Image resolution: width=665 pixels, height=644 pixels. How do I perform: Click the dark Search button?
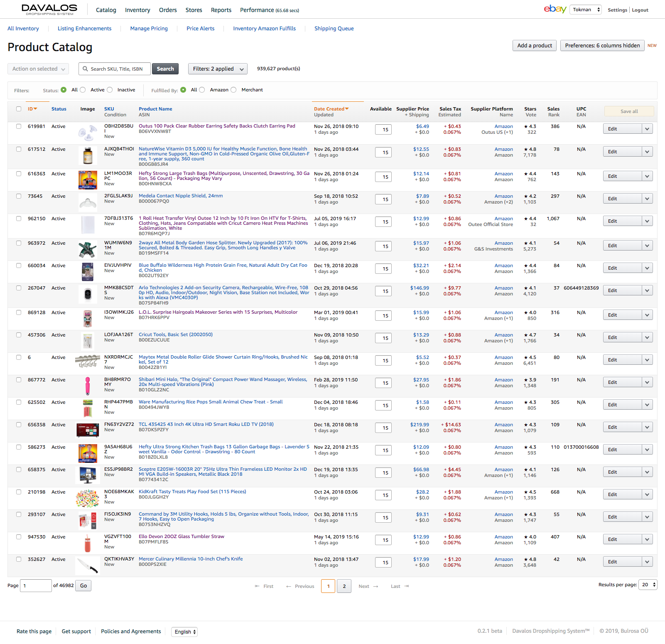click(165, 69)
